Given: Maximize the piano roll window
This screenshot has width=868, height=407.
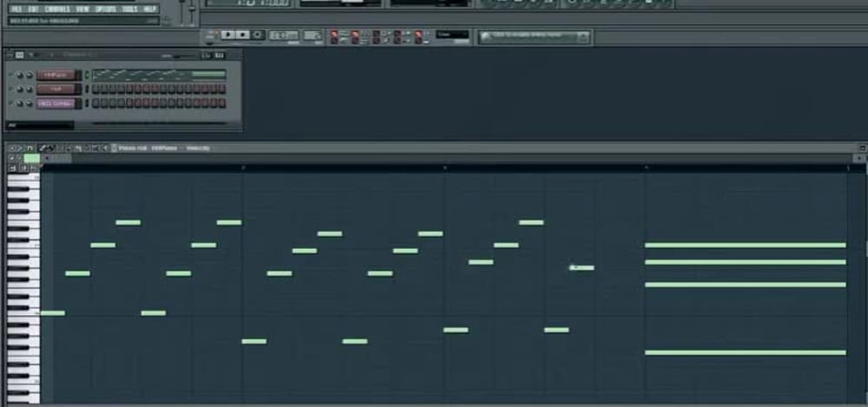Looking at the screenshot, I should 863,148.
